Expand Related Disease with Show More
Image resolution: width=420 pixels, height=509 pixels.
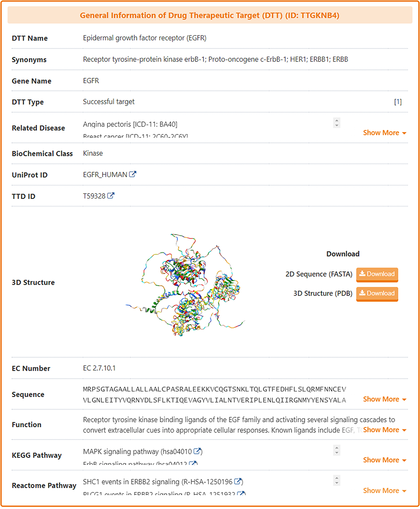(x=384, y=133)
